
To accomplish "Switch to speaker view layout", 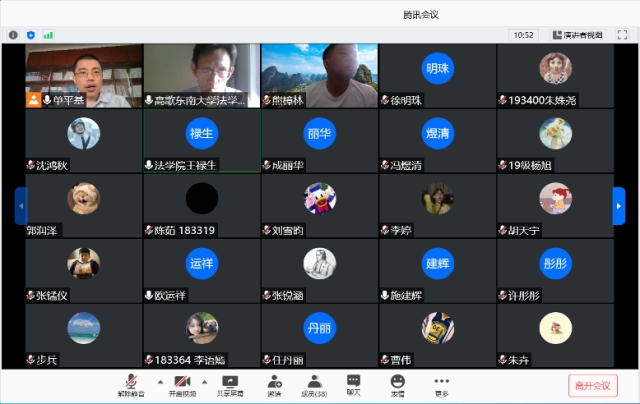I will click(x=578, y=34).
